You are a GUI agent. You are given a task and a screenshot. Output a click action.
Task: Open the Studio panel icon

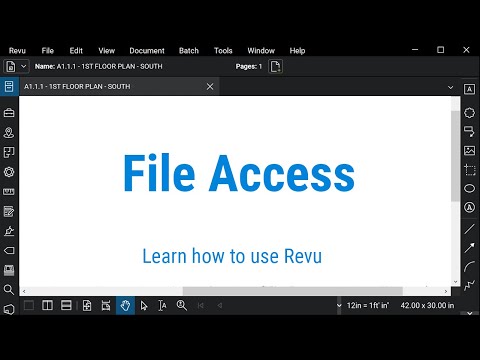point(9,270)
